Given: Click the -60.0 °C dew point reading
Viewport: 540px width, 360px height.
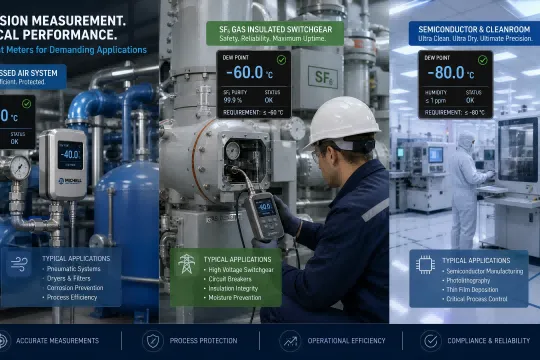Looking at the screenshot, I should (249, 73).
